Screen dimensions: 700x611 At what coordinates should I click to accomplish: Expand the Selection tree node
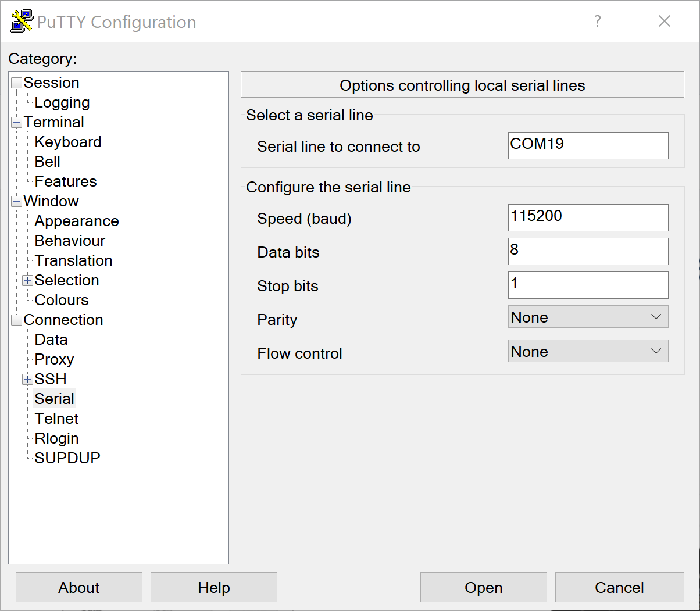(x=27, y=280)
